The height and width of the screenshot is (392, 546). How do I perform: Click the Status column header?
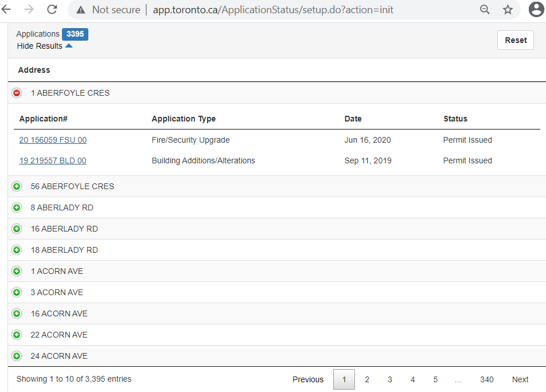pyautogui.click(x=455, y=119)
